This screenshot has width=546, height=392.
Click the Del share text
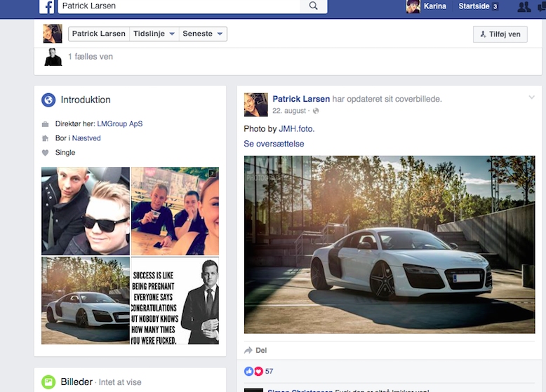261,350
